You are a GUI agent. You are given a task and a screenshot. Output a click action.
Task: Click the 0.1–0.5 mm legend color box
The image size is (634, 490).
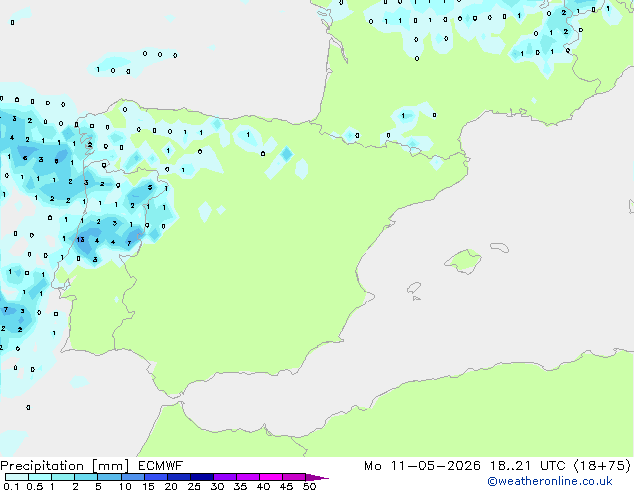pos(17,477)
